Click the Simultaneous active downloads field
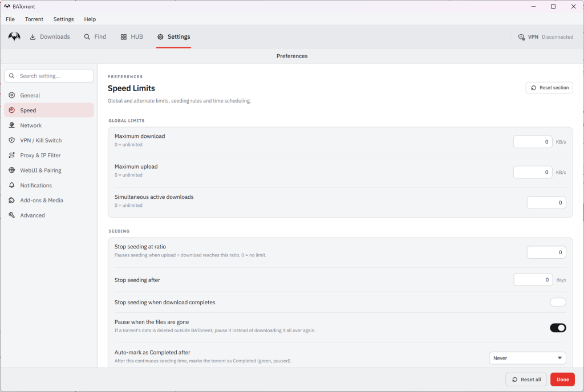Viewport: 584px width, 392px height. pos(546,203)
